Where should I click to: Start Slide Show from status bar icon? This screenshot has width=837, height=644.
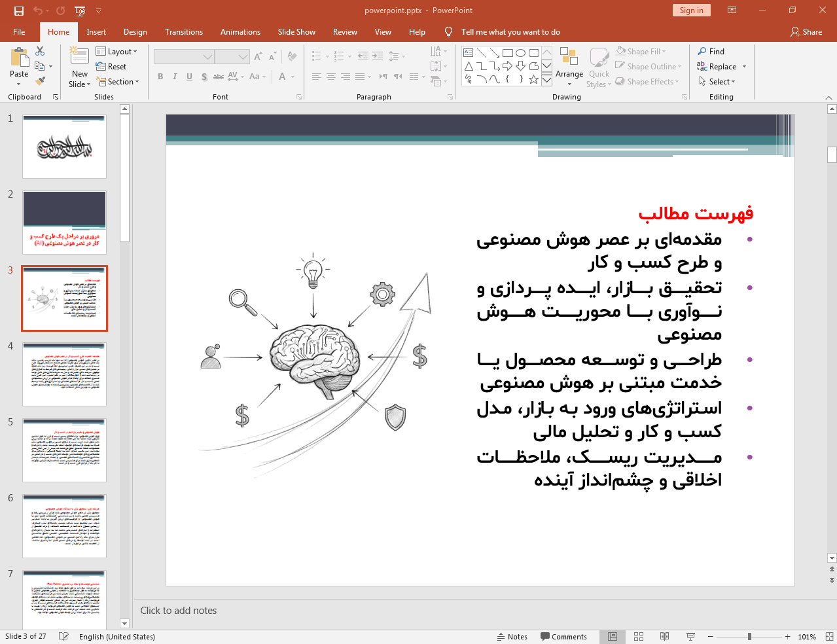[690, 637]
